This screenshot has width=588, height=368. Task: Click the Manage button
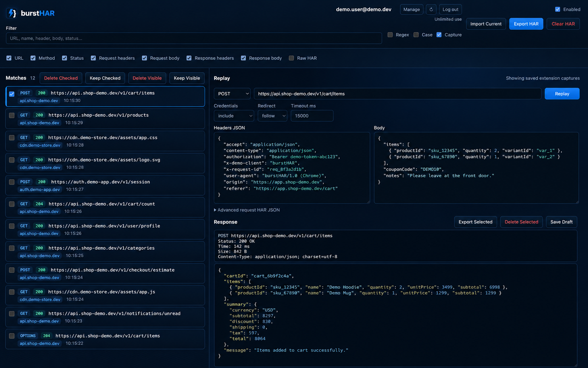412,9
